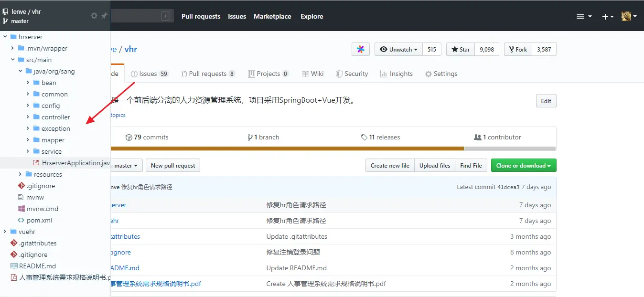Collapse the src/main folder
Image resolution: width=644 pixels, height=297 pixels.
(13, 60)
